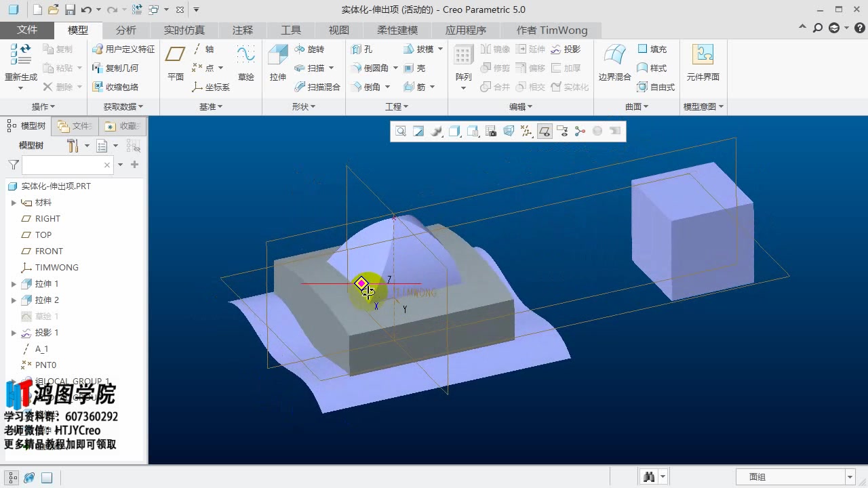Open the 面组 selection filter dropdown
Image resolution: width=868 pixels, height=488 pixels.
(850, 477)
